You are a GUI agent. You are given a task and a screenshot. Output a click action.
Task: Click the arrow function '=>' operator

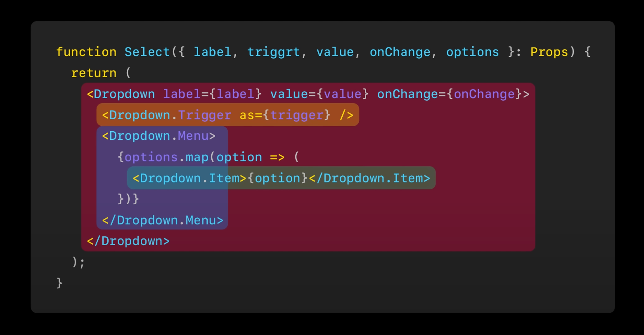(x=277, y=157)
